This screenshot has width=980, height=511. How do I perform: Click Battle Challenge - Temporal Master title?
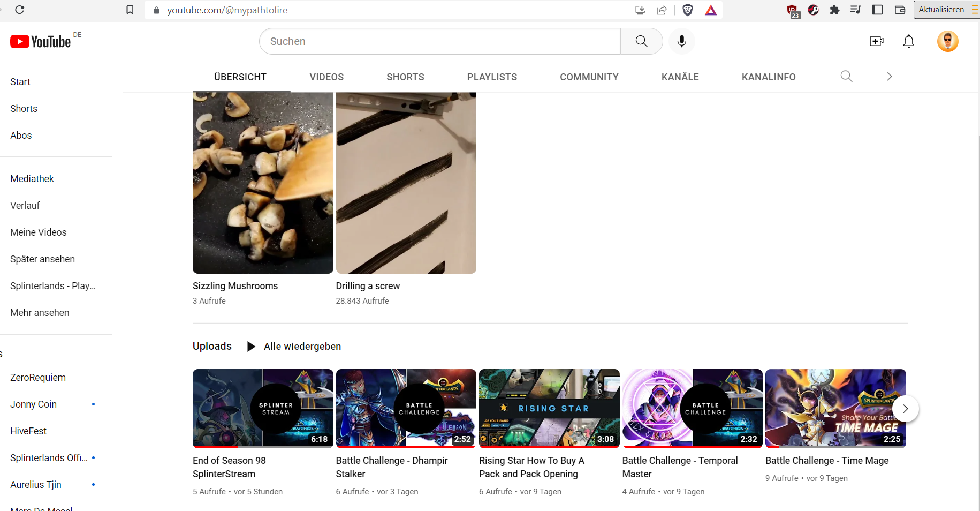point(680,467)
